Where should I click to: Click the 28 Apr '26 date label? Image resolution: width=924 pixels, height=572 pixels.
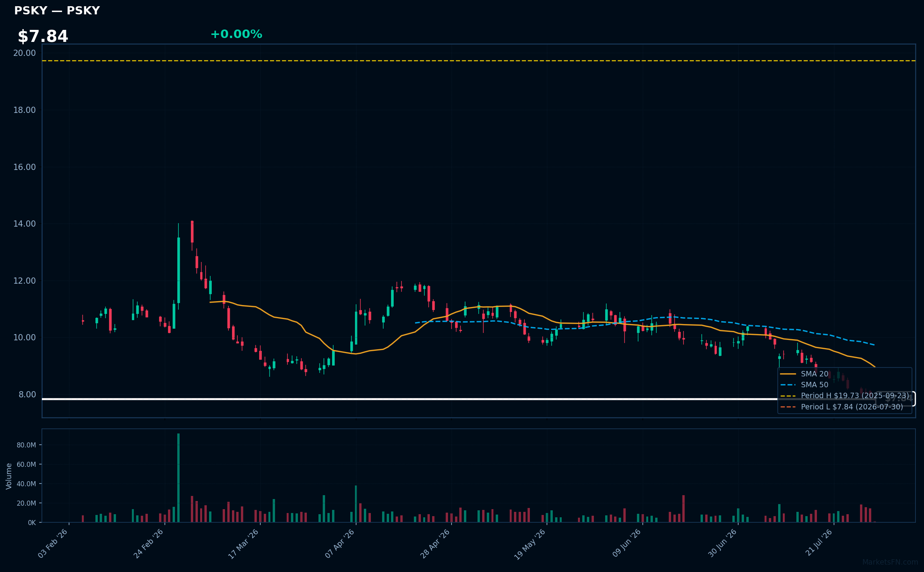(x=435, y=543)
